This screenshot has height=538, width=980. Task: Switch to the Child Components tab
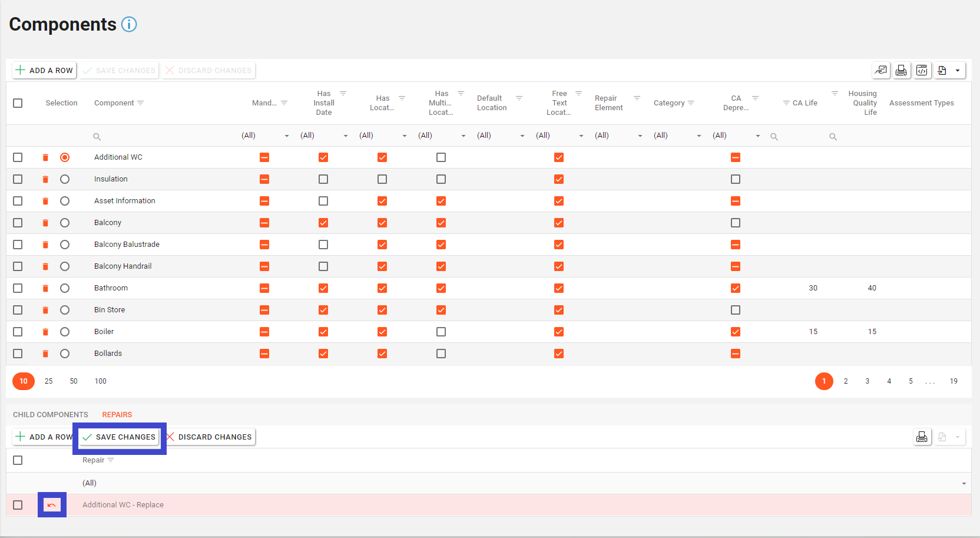click(51, 415)
